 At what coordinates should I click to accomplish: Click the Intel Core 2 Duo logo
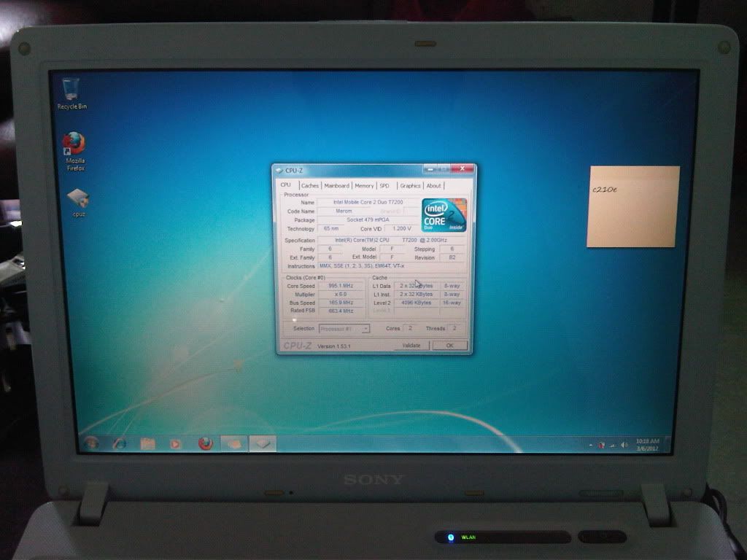tap(444, 215)
